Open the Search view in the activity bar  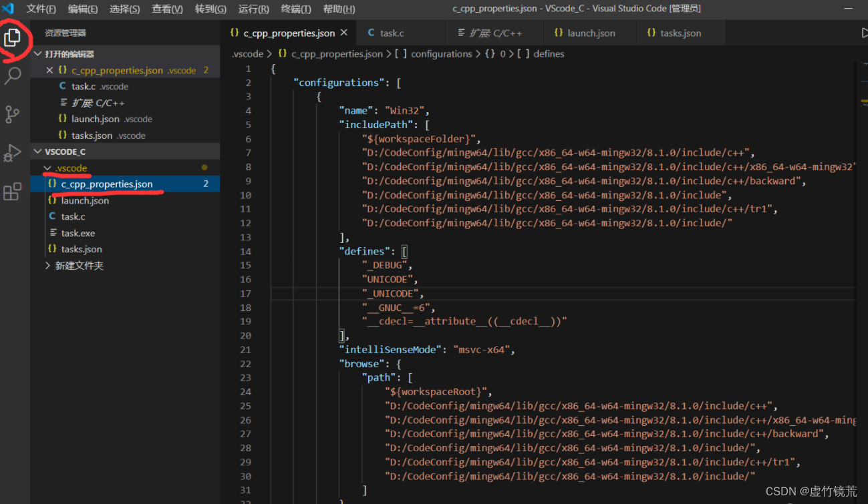click(13, 76)
